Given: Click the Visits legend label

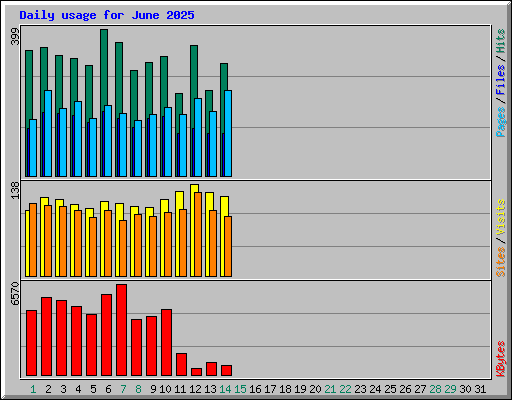Looking at the screenshot, I should pos(501,218).
